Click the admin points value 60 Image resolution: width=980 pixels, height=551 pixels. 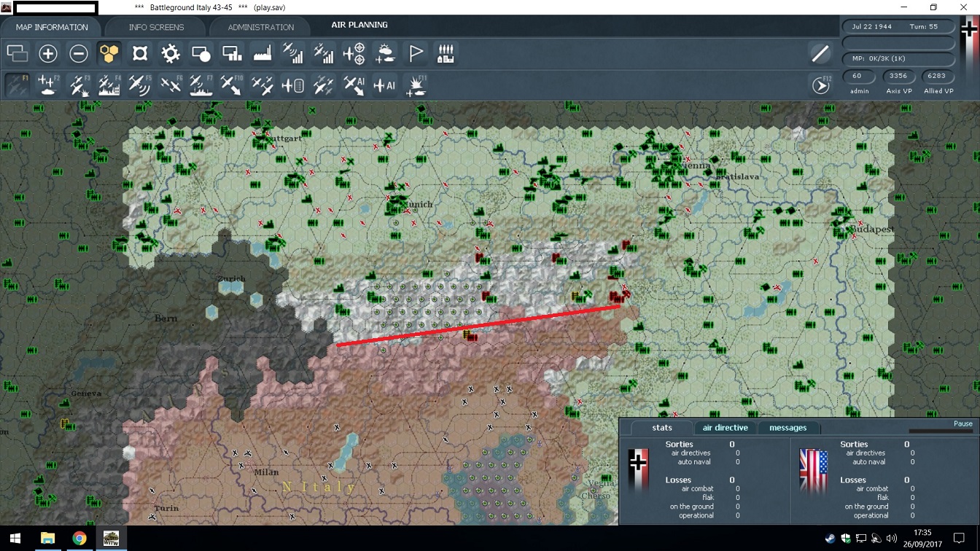point(858,76)
